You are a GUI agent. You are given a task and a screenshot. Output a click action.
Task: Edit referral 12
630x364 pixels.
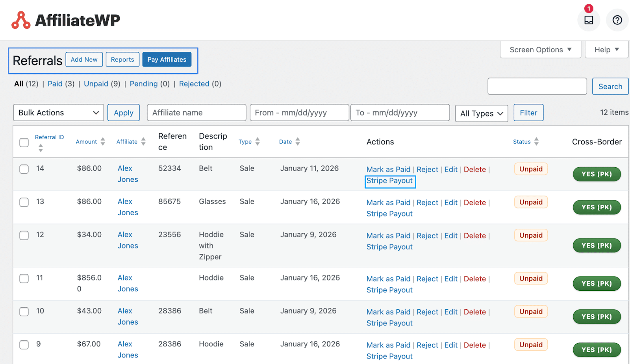click(451, 236)
